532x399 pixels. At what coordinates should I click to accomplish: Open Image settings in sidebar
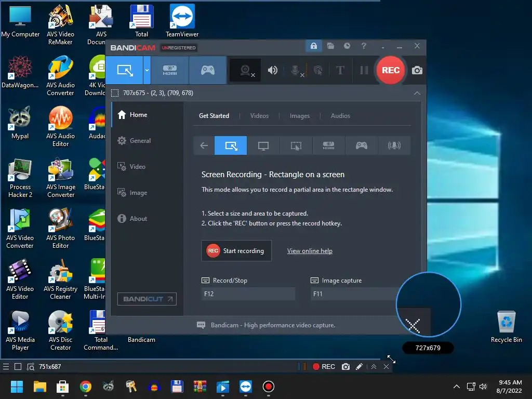point(147,192)
